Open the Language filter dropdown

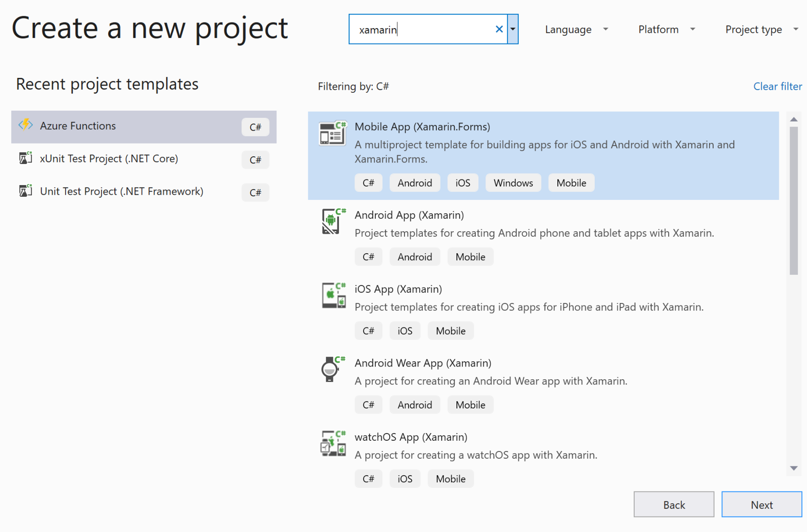coord(576,30)
